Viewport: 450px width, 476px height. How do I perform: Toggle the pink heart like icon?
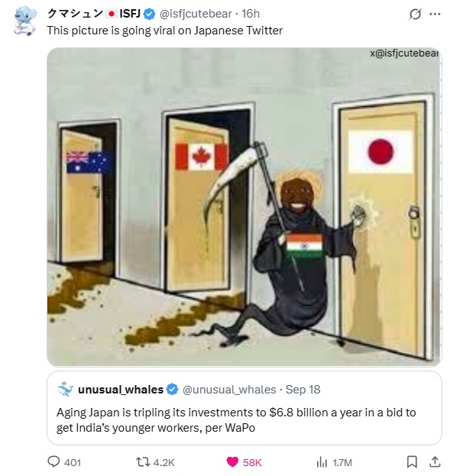coord(232,462)
